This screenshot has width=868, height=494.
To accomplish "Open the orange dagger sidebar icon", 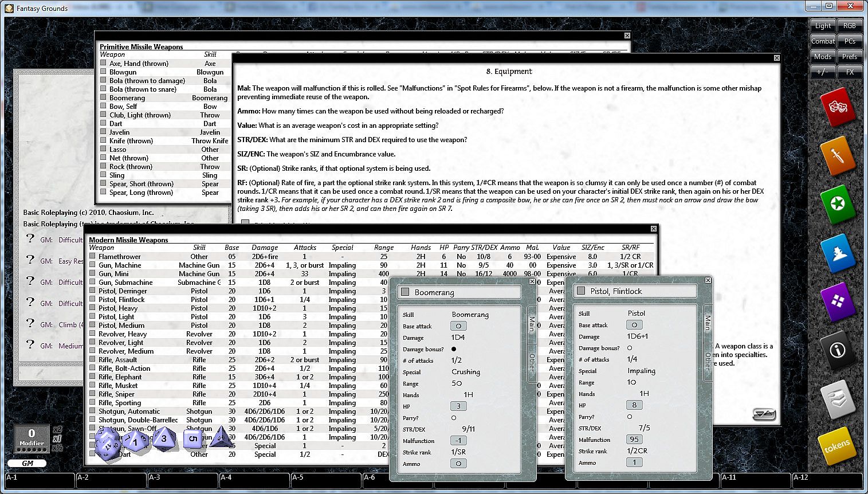I will [837, 155].
